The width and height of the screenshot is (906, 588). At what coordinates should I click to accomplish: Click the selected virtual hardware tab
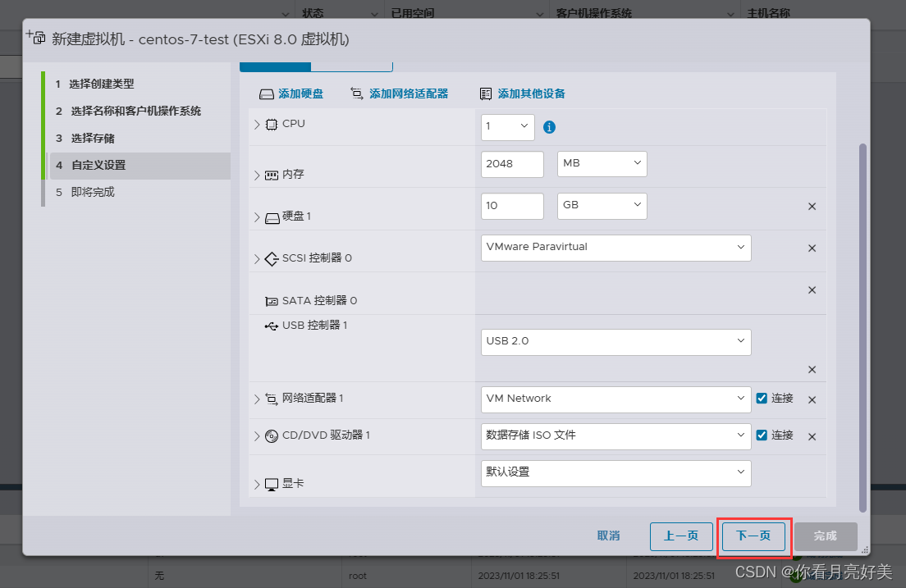tap(276, 67)
